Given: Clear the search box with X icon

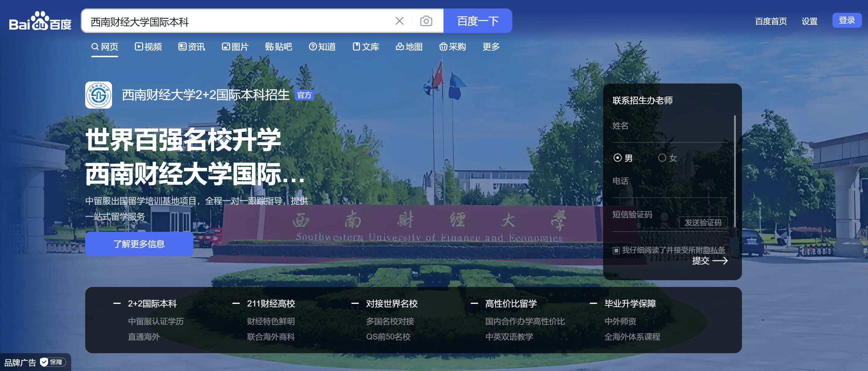Looking at the screenshot, I should 399,21.
